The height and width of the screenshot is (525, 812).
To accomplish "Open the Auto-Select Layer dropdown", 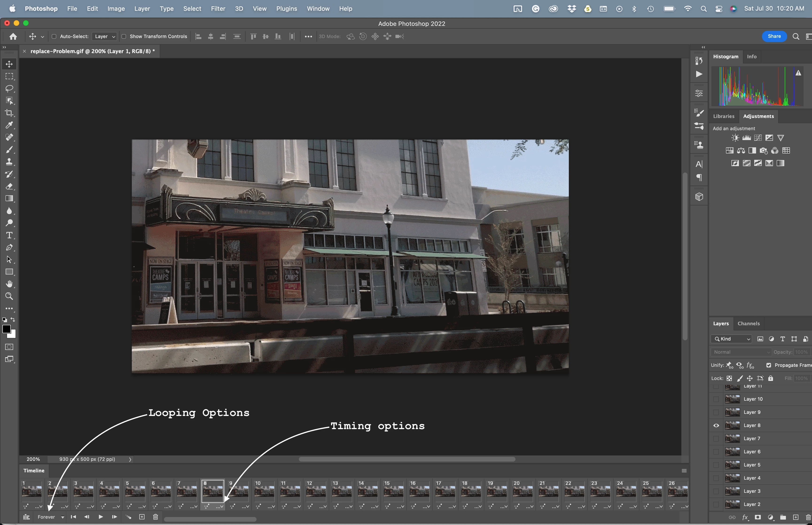I will pos(104,36).
